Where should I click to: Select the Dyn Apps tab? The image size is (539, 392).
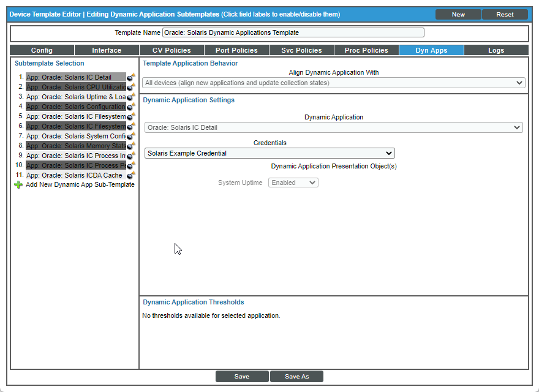tap(431, 50)
